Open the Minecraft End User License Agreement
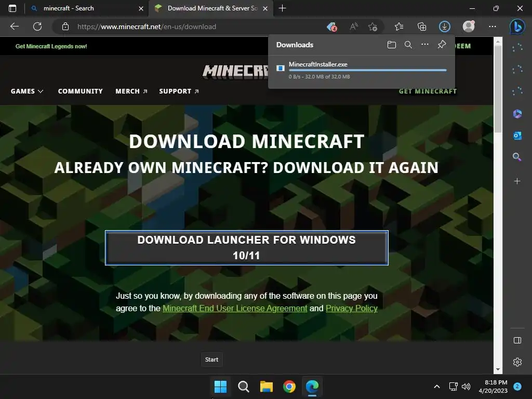 tap(235, 308)
